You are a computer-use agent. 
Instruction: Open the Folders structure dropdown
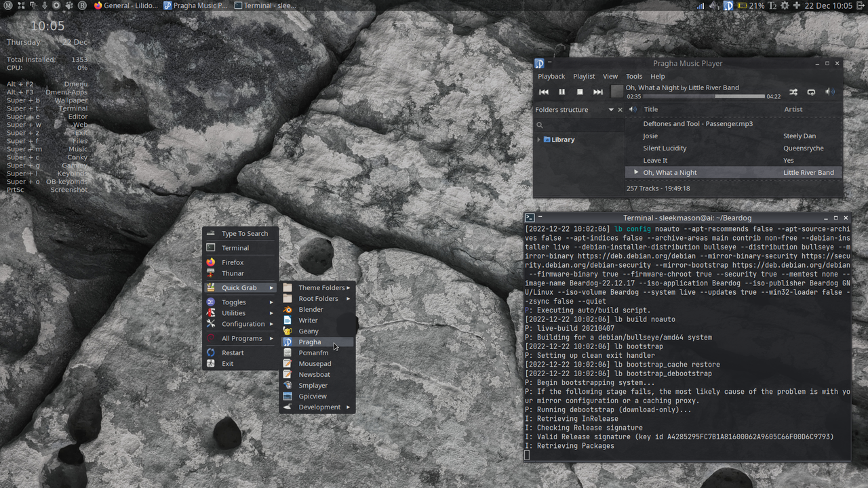point(611,110)
